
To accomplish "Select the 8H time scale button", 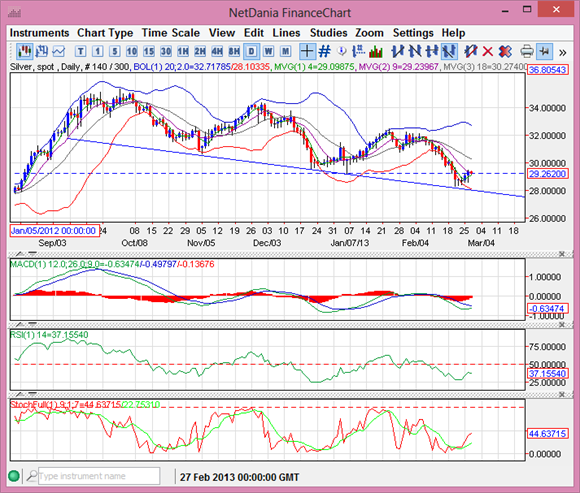I will pyautogui.click(x=234, y=51).
